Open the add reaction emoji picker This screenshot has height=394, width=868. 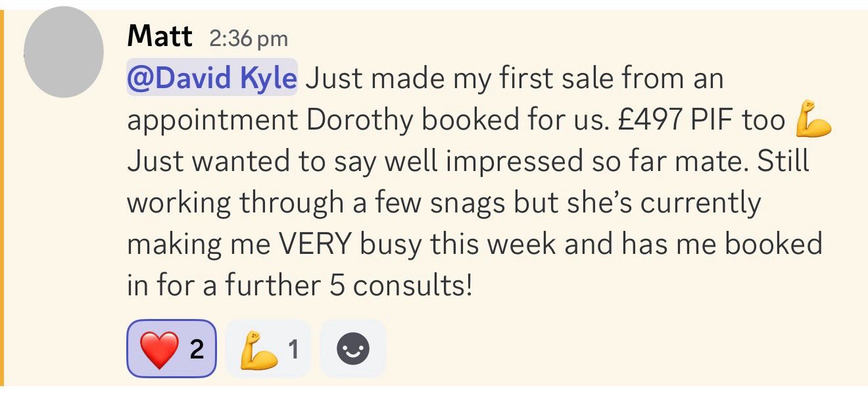pyautogui.click(x=353, y=349)
